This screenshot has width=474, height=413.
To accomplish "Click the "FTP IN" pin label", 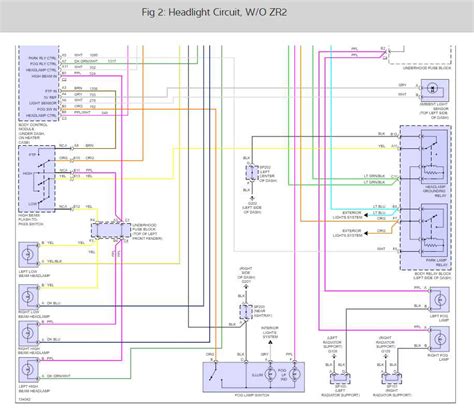I will (x=51, y=91).
